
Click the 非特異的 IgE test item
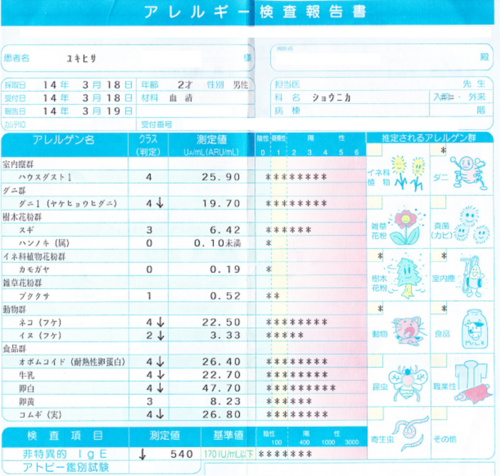[65, 454]
